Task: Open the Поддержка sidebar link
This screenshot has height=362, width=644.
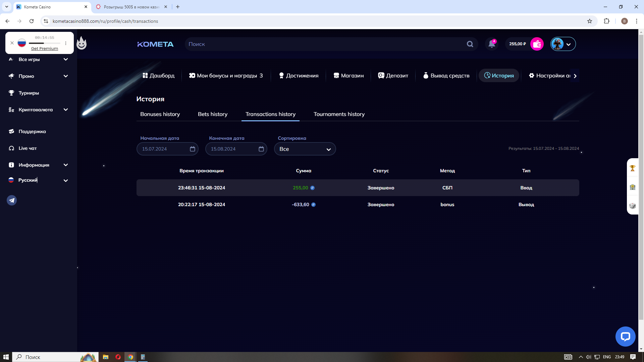Action: coord(32,131)
